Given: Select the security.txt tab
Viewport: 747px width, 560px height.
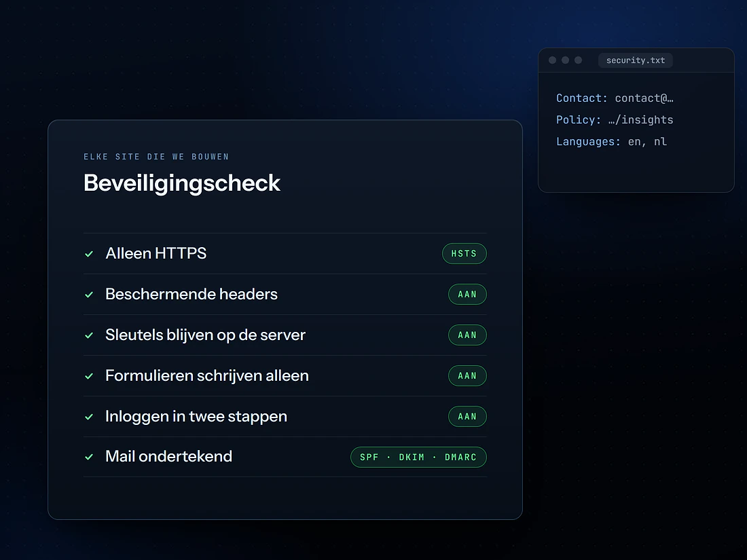Looking at the screenshot, I should click(636, 60).
